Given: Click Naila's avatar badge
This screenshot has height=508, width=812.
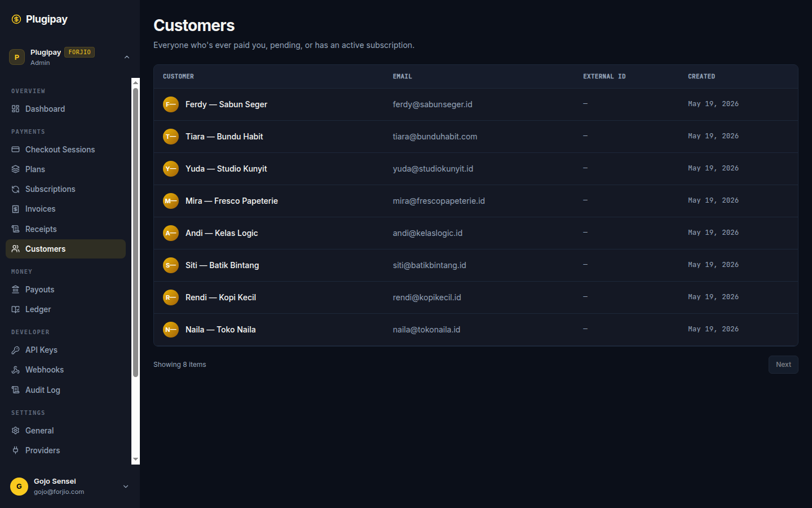Looking at the screenshot, I should point(171,330).
